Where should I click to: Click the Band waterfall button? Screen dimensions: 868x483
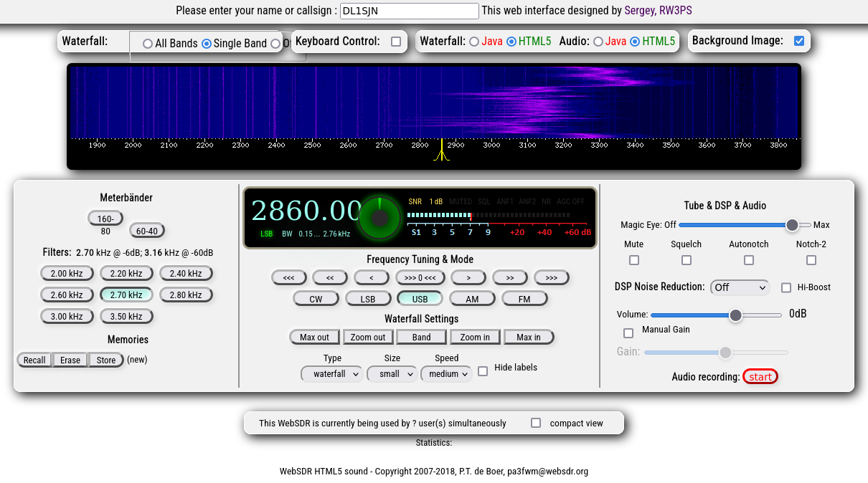pyautogui.click(x=422, y=337)
